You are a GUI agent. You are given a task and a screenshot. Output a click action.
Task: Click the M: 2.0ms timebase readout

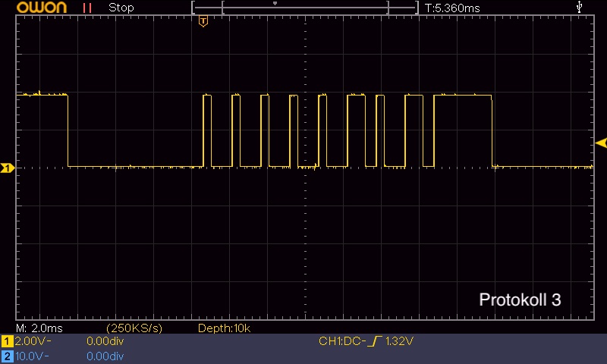[39, 328]
